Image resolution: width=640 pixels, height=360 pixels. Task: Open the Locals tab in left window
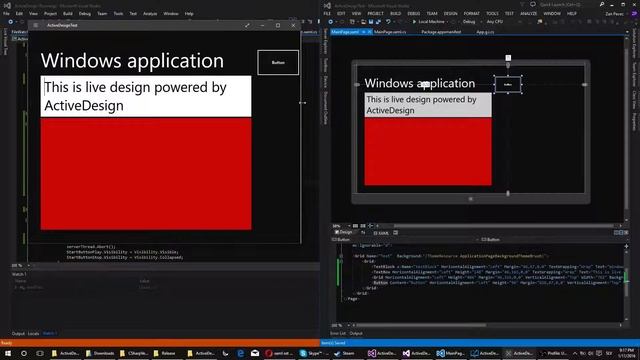(x=33, y=333)
